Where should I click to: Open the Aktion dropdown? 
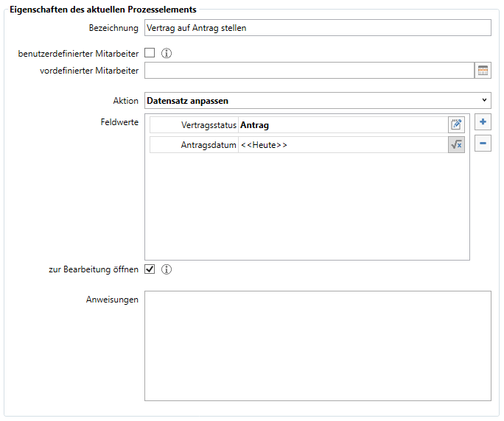tap(318, 101)
